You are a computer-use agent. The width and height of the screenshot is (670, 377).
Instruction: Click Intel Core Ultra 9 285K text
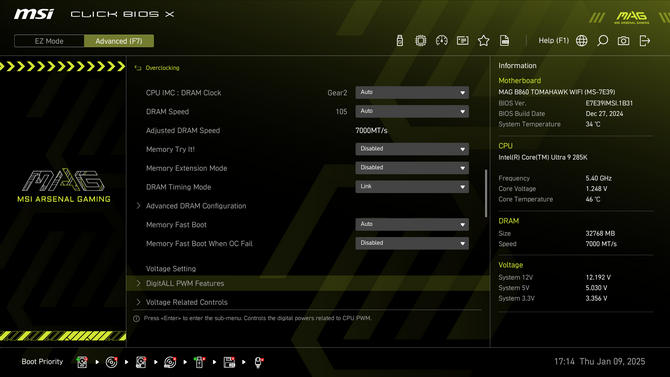tap(543, 157)
